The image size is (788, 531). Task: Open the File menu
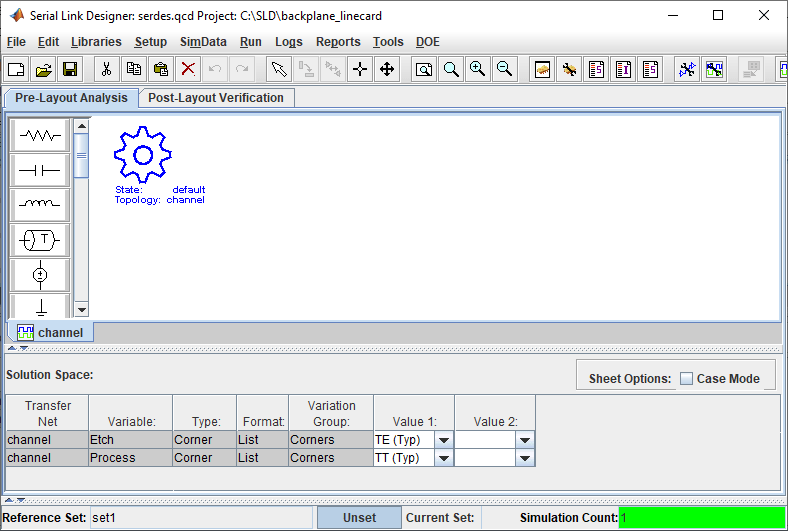16,42
